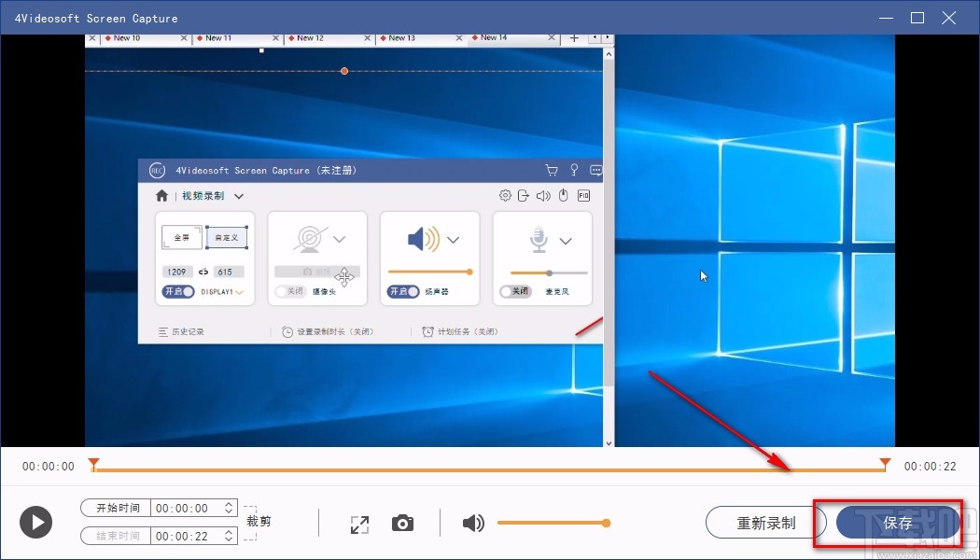Click the REC logo icon in the preview
The width and height of the screenshot is (980, 560).
tap(157, 170)
